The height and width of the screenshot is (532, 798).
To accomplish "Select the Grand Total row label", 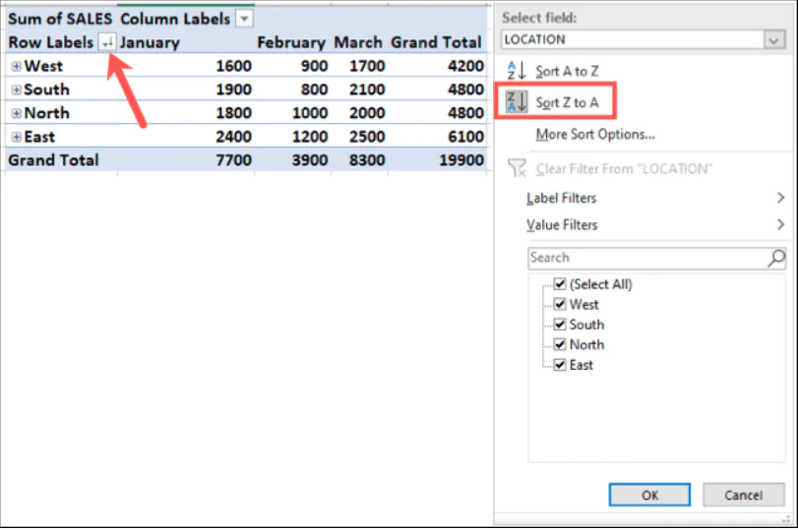I will 53,160.
